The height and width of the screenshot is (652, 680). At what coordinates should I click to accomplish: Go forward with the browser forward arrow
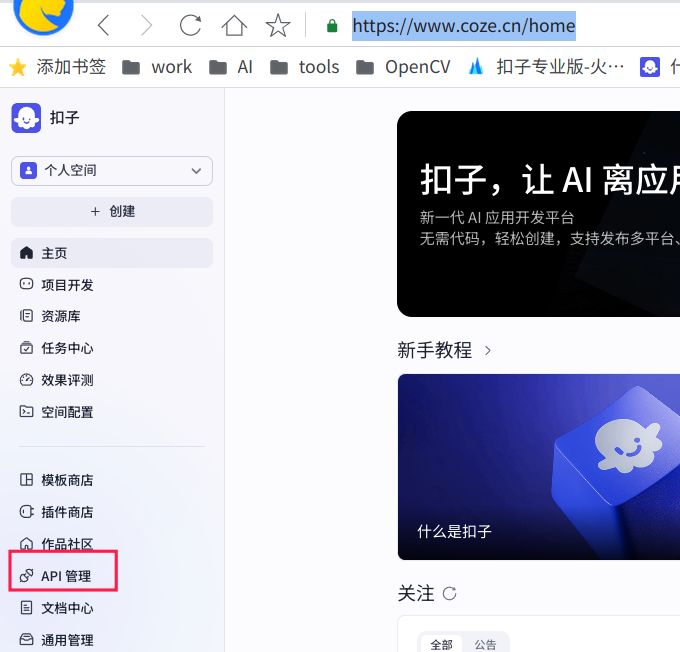point(147,25)
